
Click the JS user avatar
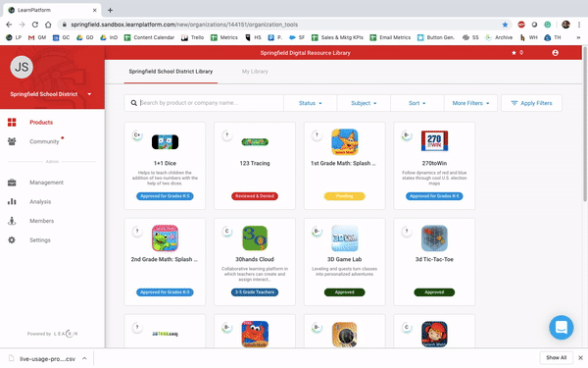22,67
